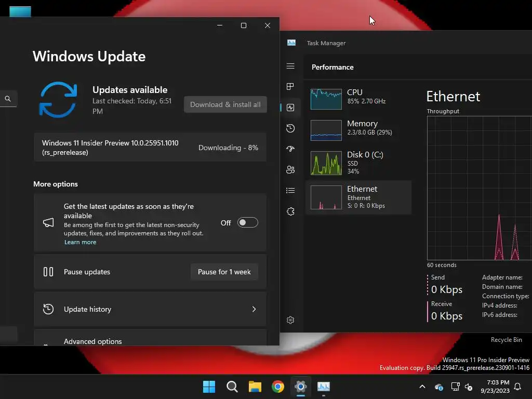The image size is (532, 399).
Task: Click the large 'Ethernet' heading in Task Manager
Action: point(453,96)
